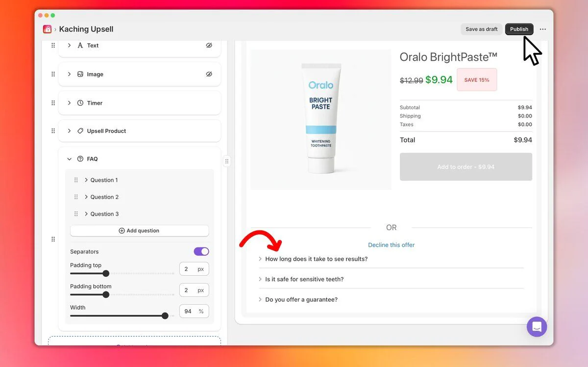Click the picture icon on Image block
Viewport: 588px width, 367px height.
80,74
